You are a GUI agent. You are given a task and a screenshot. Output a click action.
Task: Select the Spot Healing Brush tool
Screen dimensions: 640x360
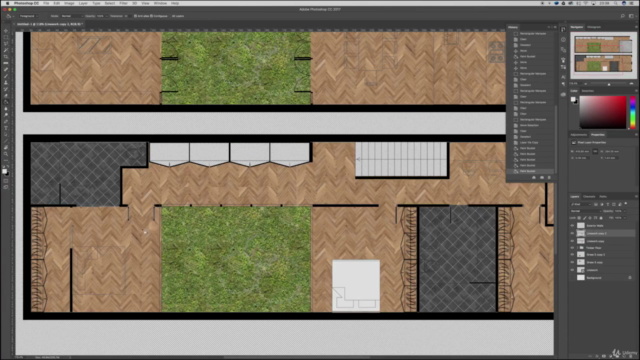click(x=6, y=70)
